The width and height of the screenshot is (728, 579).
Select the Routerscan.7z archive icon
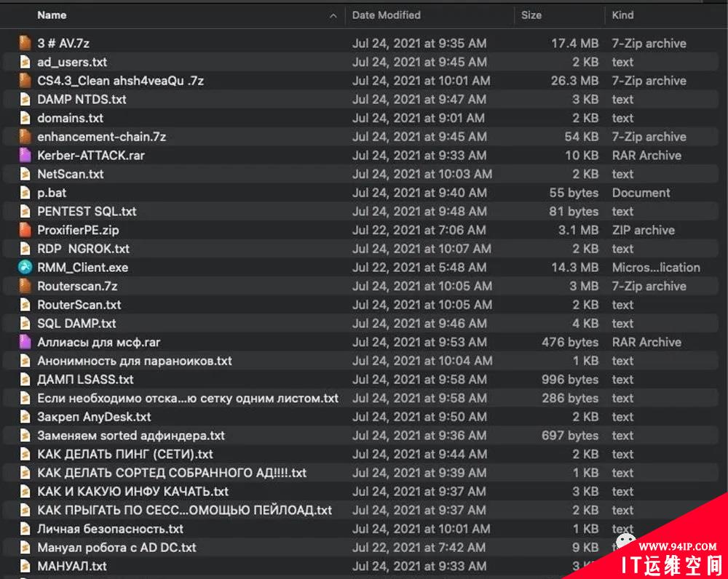point(25,286)
